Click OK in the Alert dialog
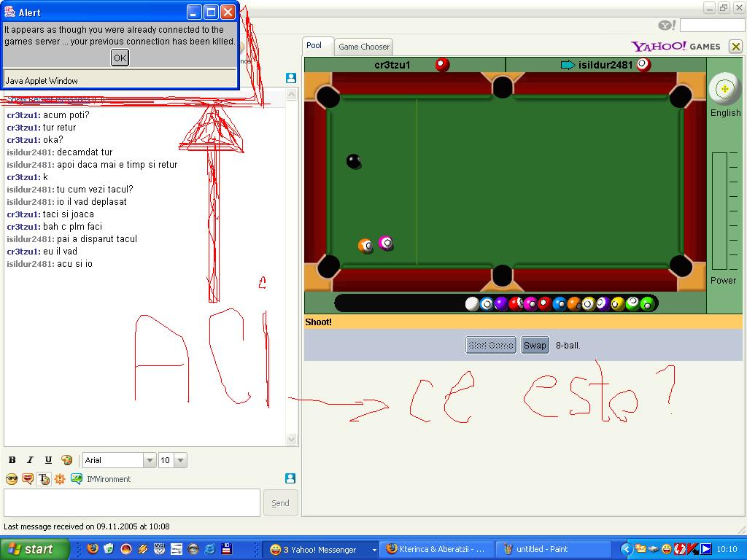Image resolution: width=747 pixels, height=560 pixels. coord(120,58)
